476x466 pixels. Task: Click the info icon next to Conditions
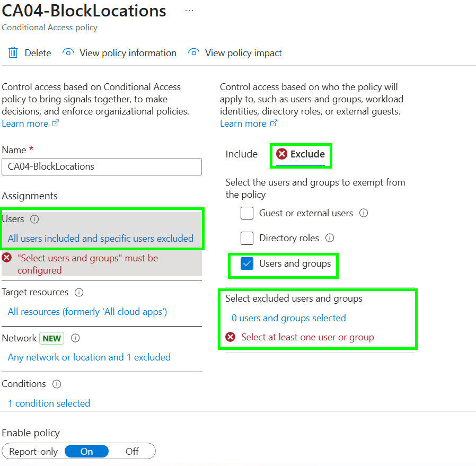pyautogui.click(x=57, y=384)
